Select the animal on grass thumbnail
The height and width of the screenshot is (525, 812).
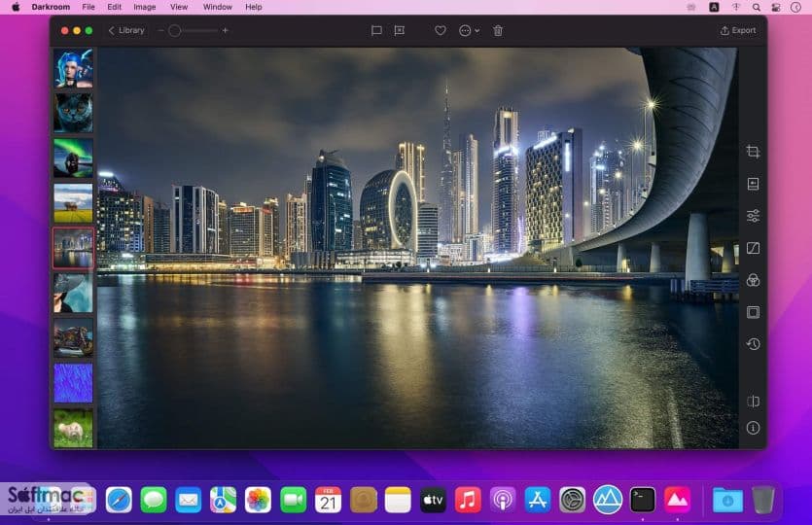tap(73, 428)
